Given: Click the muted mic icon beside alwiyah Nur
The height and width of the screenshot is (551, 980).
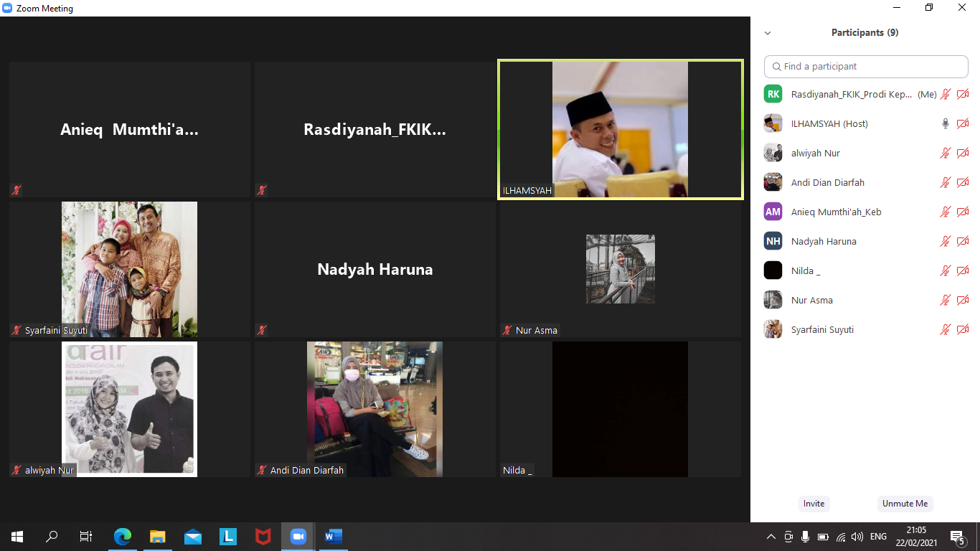Looking at the screenshot, I should pyautogui.click(x=946, y=153).
